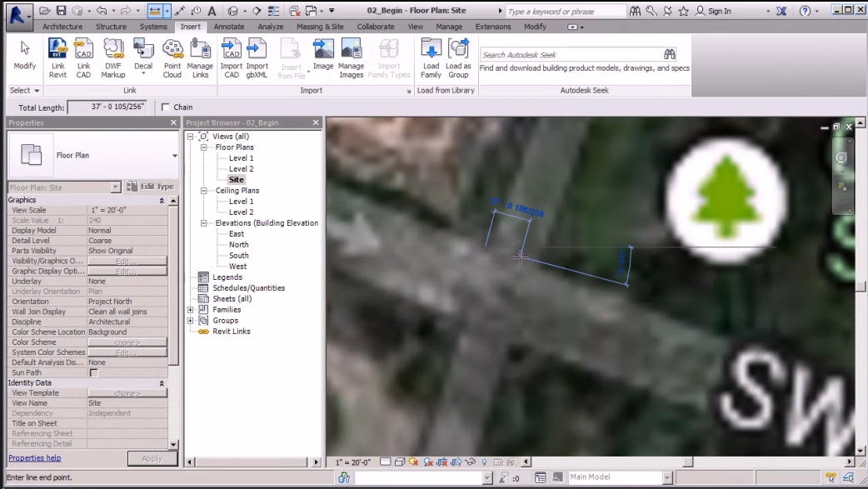Select Level 1 under Floor Plans
Image resolution: width=868 pixels, height=489 pixels.
coord(242,157)
